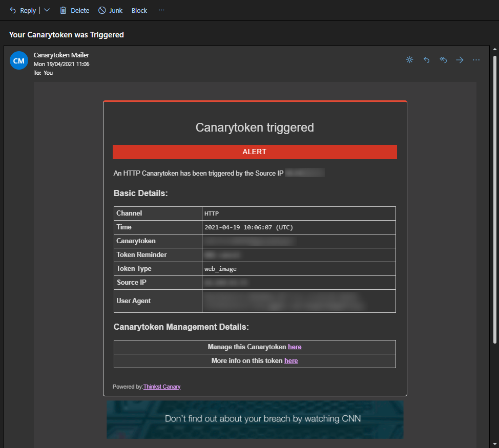
Task: Click the reply all double-arrow icon
Action: click(x=443, y=60)
